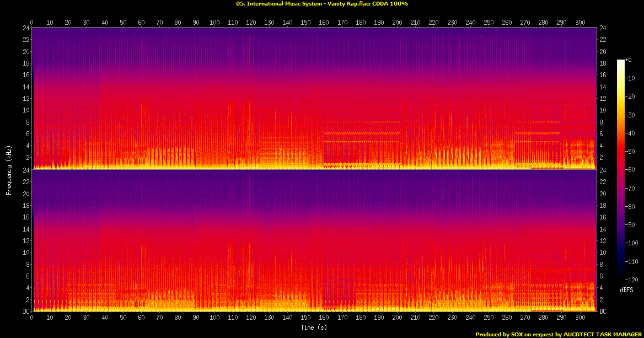The height and width of the screenshot is (338, 644).
Task: Click the dBFS label under the color scale
Action: click(626, 289)
